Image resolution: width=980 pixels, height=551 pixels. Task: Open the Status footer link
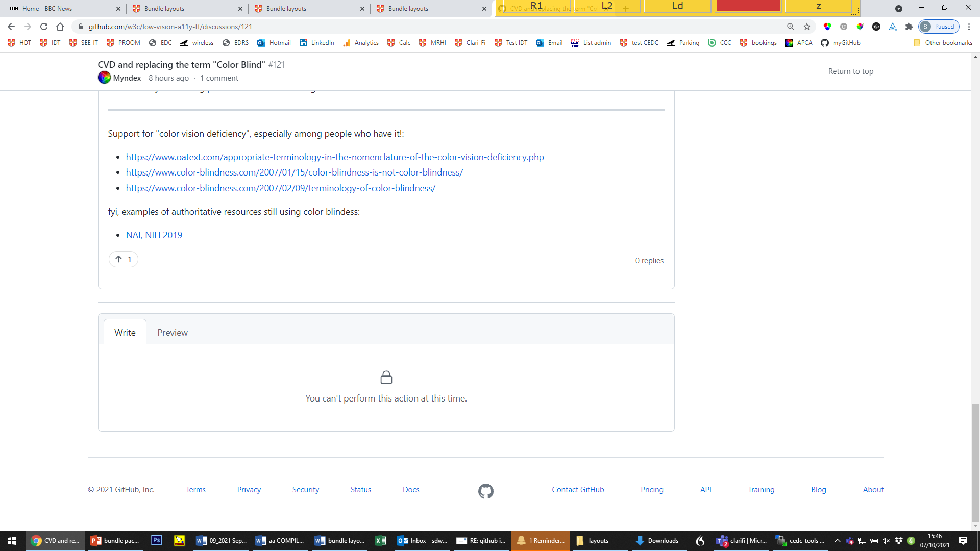(x=361, y=490)
